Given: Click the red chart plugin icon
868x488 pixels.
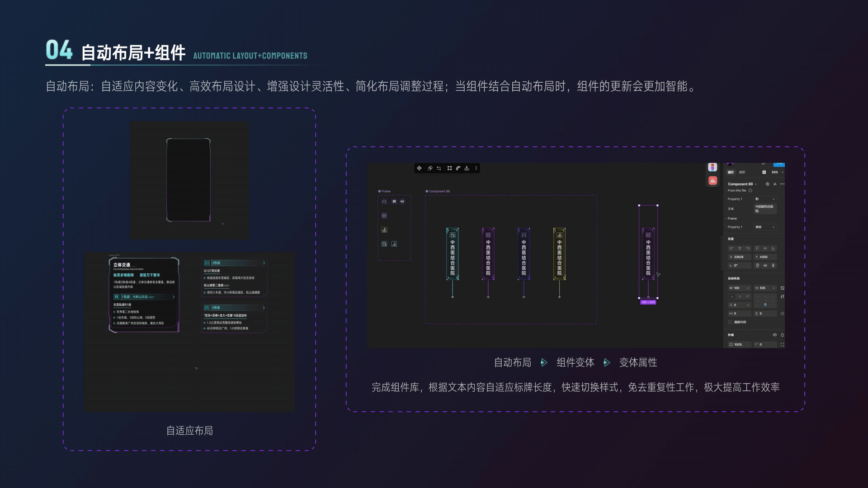Looking at the screenshot, I should click(712, 180).
